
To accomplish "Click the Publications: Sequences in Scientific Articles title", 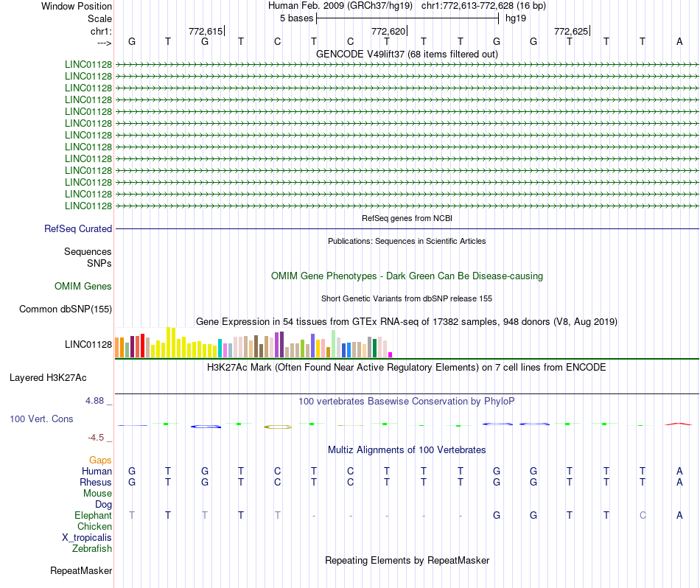I will [x=407, y=241].
